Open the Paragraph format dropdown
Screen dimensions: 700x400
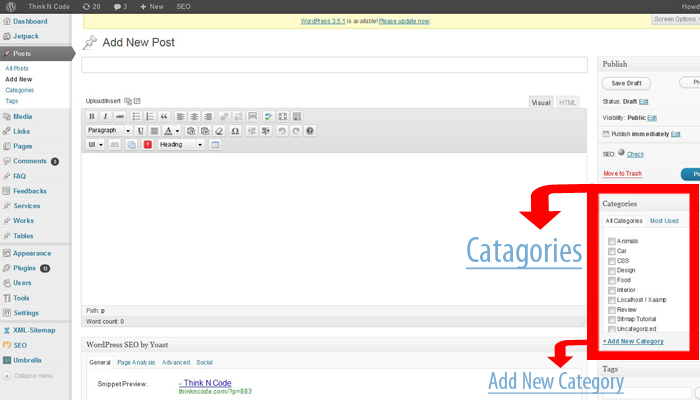108,131
